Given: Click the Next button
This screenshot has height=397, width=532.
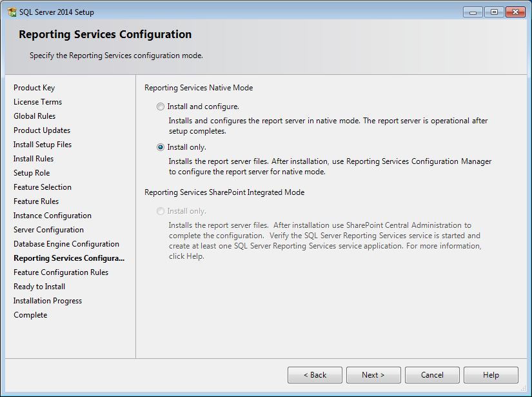Looking at the screenshot, I should 373,375.
